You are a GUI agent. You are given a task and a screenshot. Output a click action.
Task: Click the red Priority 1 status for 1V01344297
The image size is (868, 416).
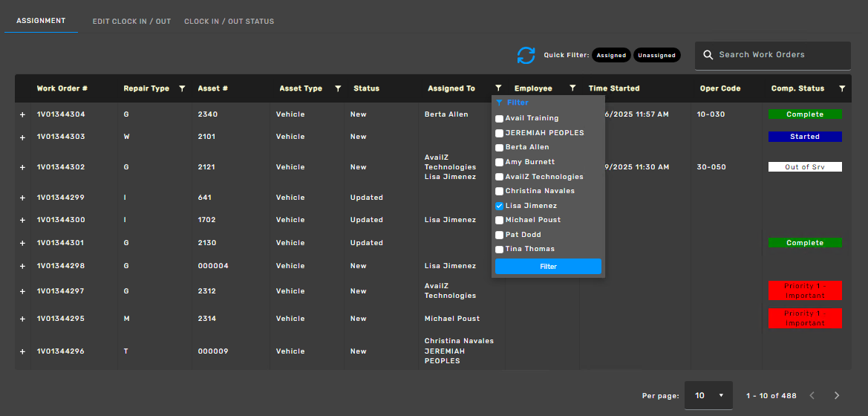805,290
